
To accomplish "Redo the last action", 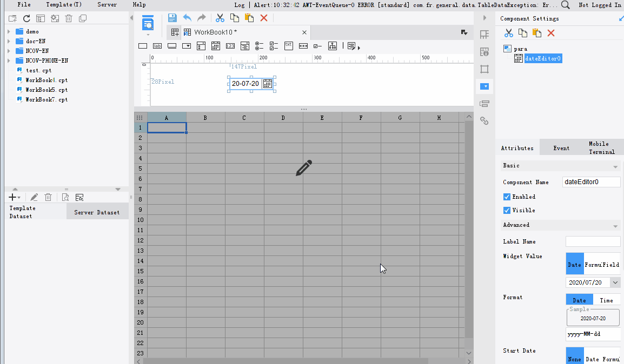I will tap(201, 18).
